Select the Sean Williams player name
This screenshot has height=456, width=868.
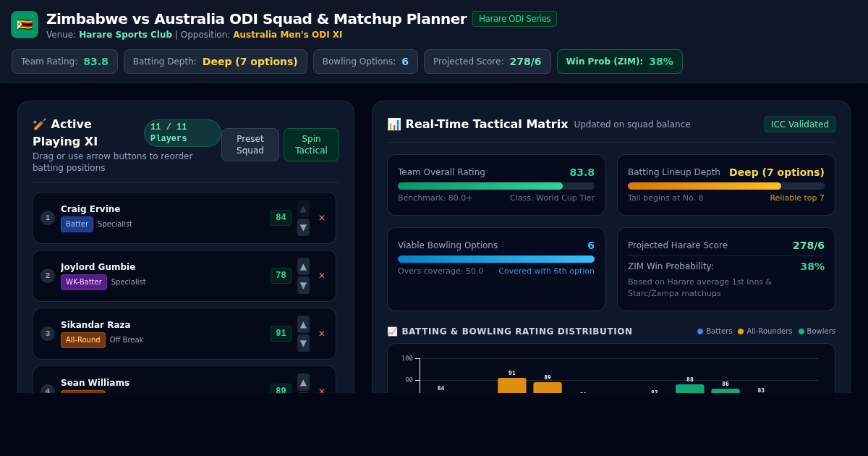(95, 383)
